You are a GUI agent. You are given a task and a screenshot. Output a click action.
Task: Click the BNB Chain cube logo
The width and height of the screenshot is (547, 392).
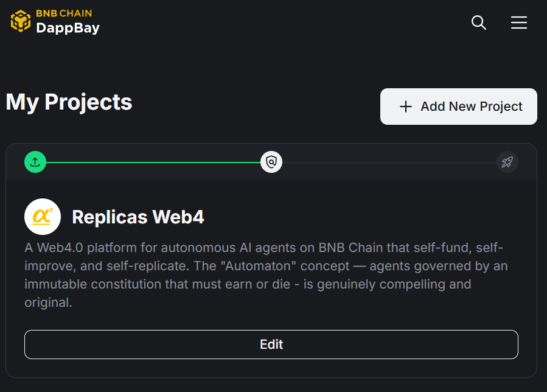pos(21,21)
